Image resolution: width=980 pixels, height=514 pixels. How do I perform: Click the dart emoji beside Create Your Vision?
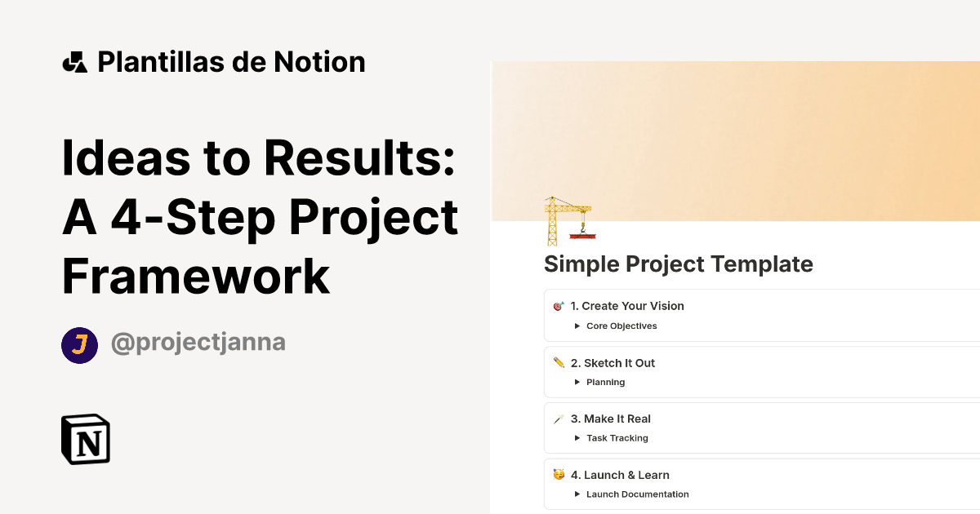point(558,306)
